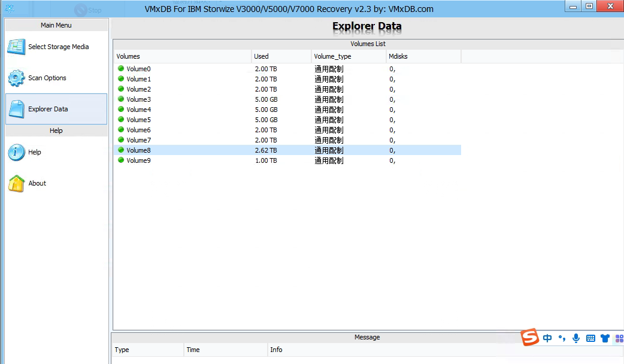Click the Main Menu section header
The width and height of the screenshot is (624, 364).
coord(56,25)
